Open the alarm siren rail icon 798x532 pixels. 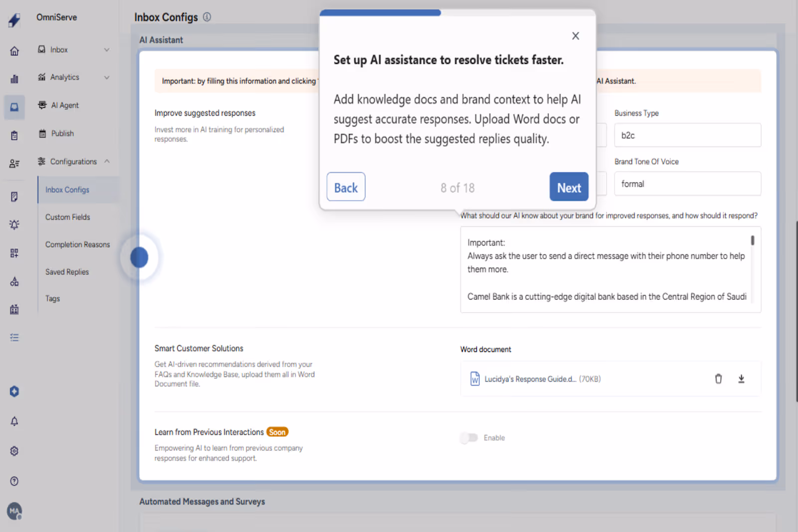pyautogui.click(x=14, y=225)
